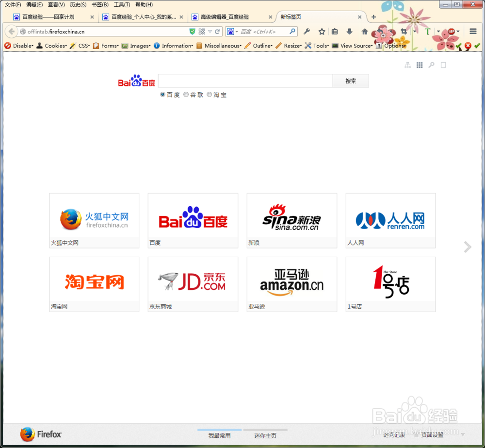Open the 新浪 sina site tile

tap(291, 220)
